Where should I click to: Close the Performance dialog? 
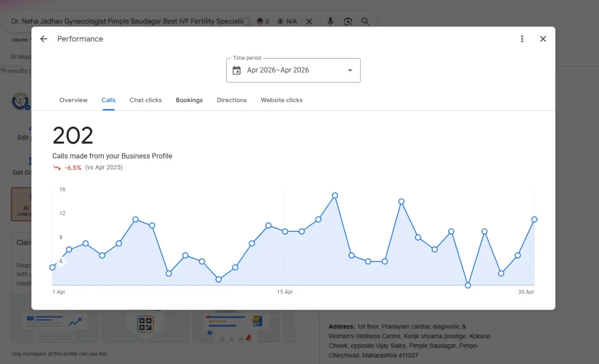tap(543, 39)
